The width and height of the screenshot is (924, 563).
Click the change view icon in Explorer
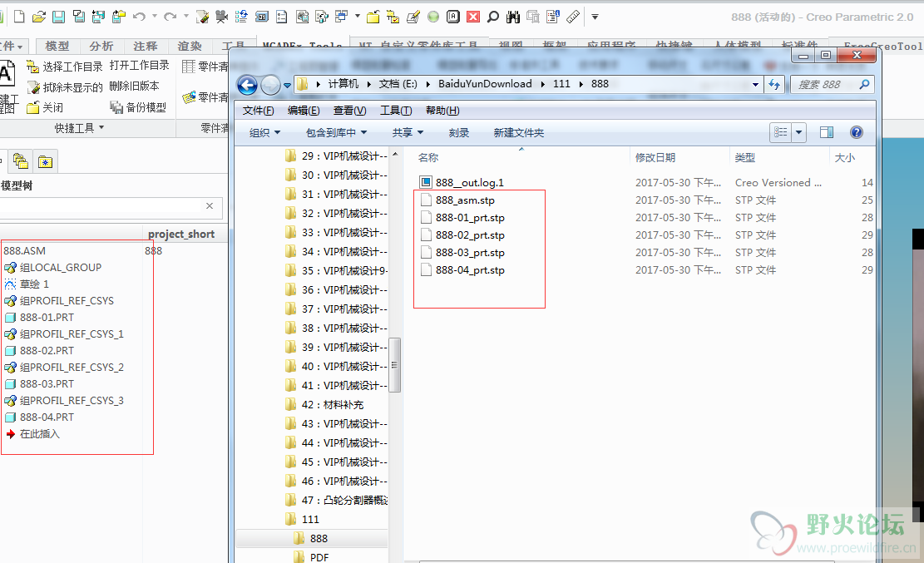pyautogui.click(x=781, y=132)
